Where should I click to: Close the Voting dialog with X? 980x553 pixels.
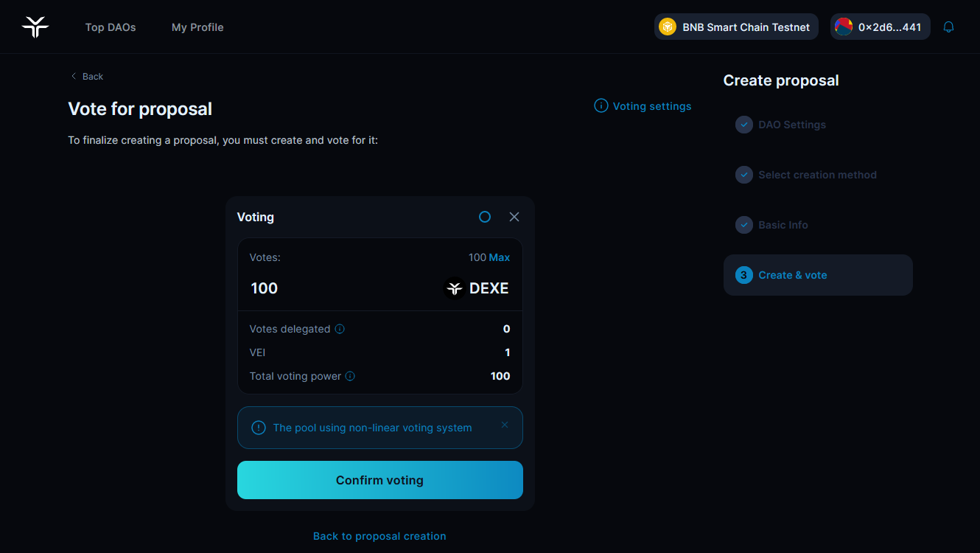click(514, 217)
